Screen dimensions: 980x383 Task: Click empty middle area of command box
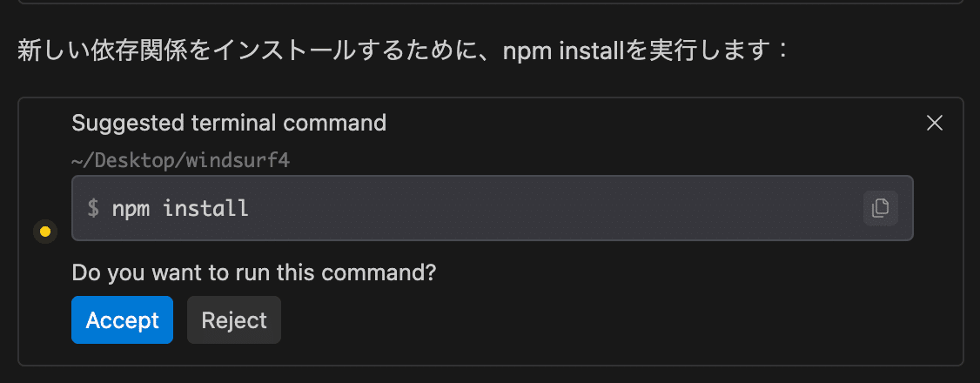(540, 209)
